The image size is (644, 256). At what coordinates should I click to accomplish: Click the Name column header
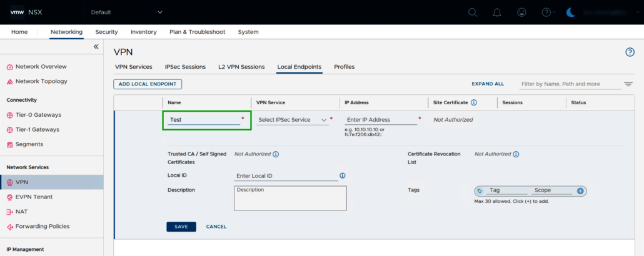click(174, 102)
